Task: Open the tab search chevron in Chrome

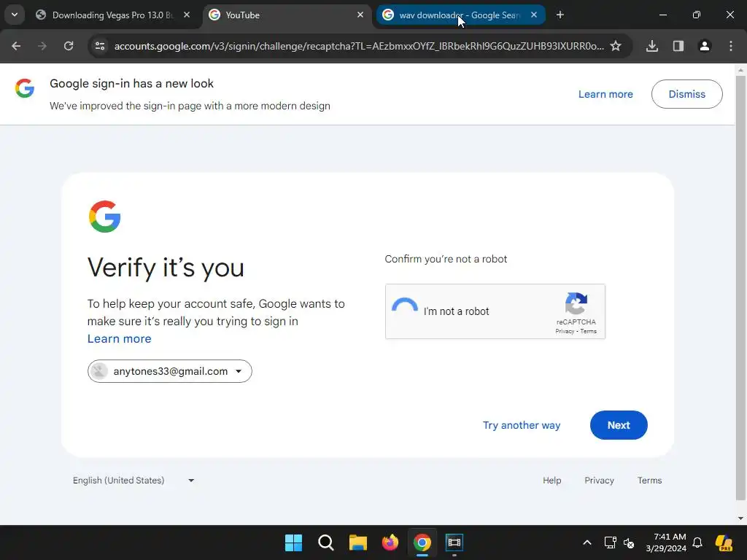Action: (15, 15)
